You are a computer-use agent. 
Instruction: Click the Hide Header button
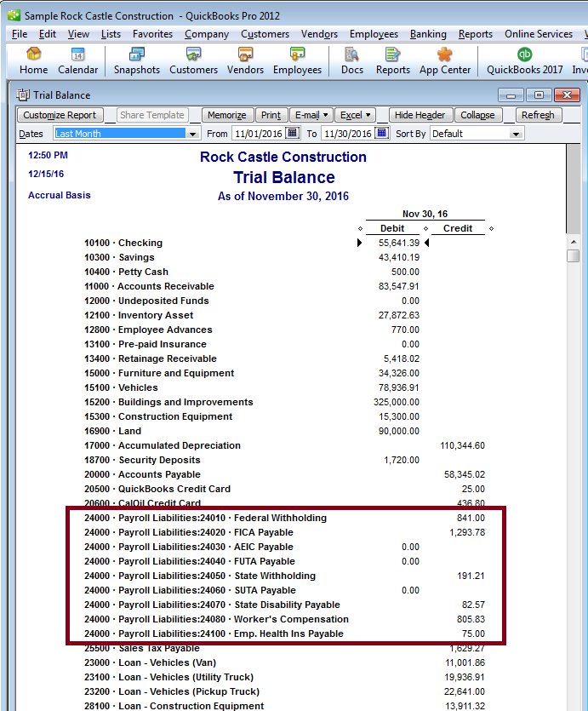(x=420, y=115)
